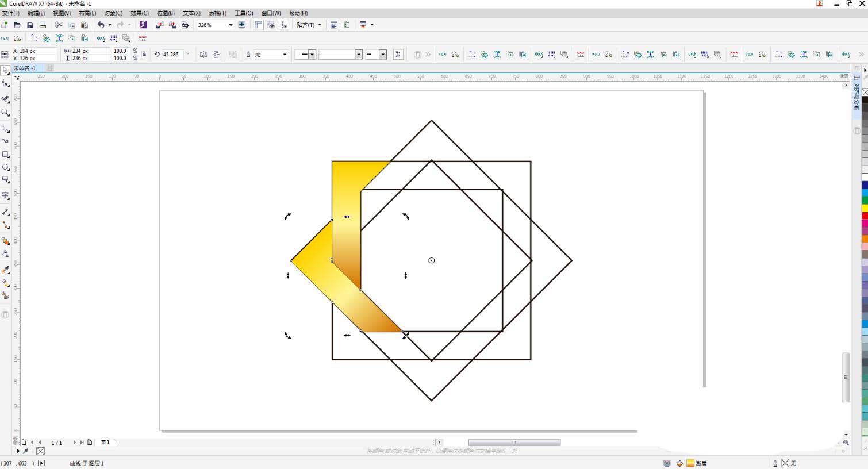Go to the next page arrow
Screen dimensions: 868x469
coord(74,443)
